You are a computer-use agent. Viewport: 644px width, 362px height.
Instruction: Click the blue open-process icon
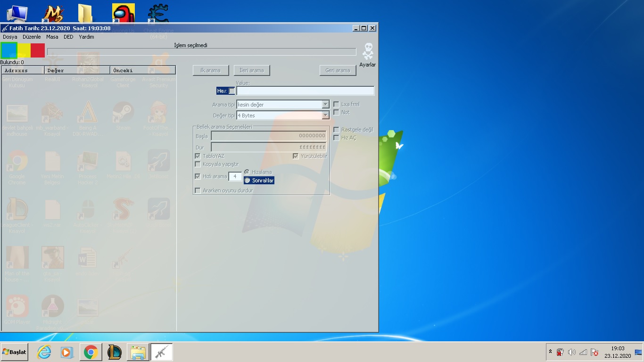[9, 50]
